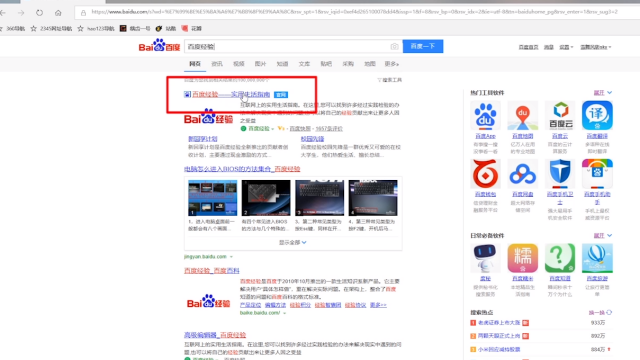This screenshot has height=360, width=640.
Task: Click the Baidu 经验 logo in first result
Action: click(x=209, y=117)
